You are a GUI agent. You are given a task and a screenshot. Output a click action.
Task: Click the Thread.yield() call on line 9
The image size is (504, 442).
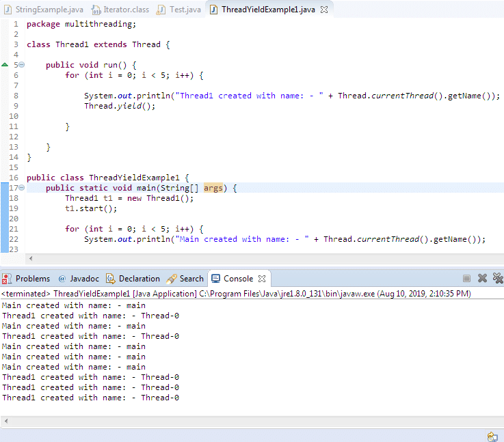[x=120, y=106]
